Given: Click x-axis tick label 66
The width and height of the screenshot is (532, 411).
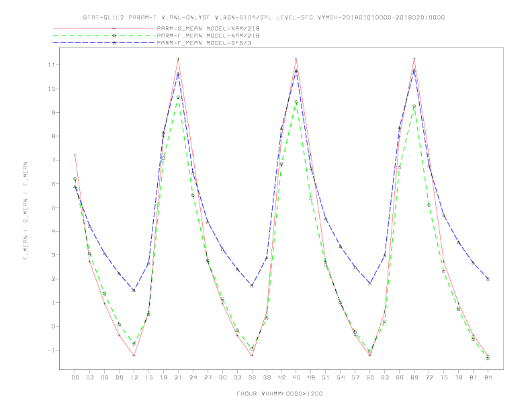Looking at the screenshot, I should [400, 377].
